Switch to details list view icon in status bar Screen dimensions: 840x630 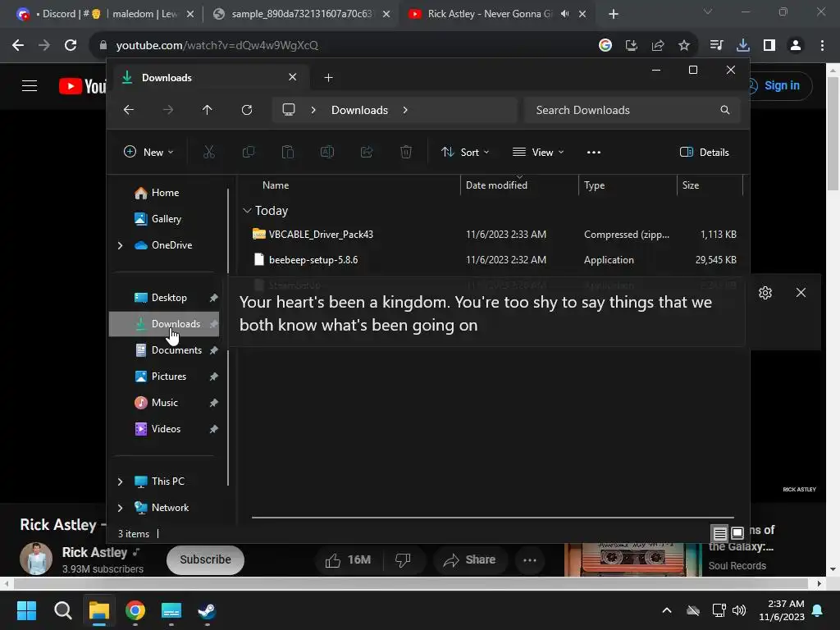tap(720, 533)
